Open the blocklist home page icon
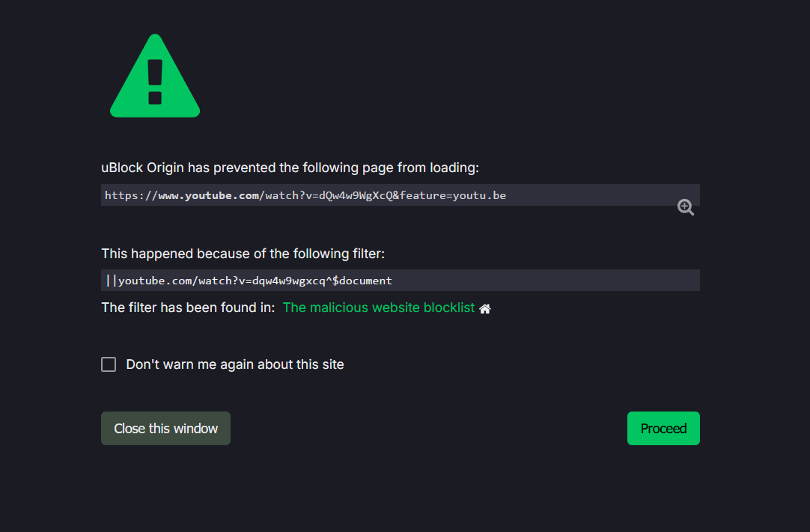The image size is (810, 532). tap(485, 308)
